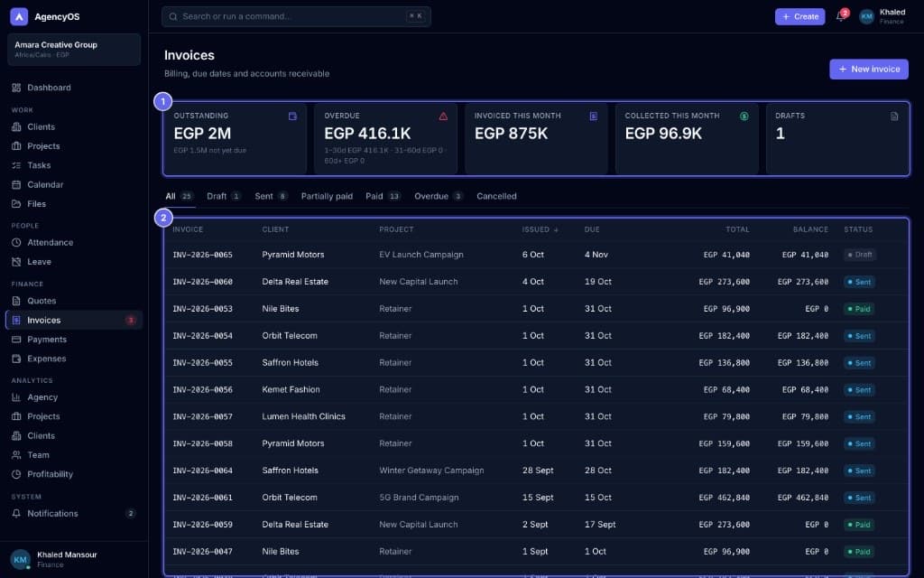
Task: Click Lumen Health Clinics client name
Action: click(303, 416)
